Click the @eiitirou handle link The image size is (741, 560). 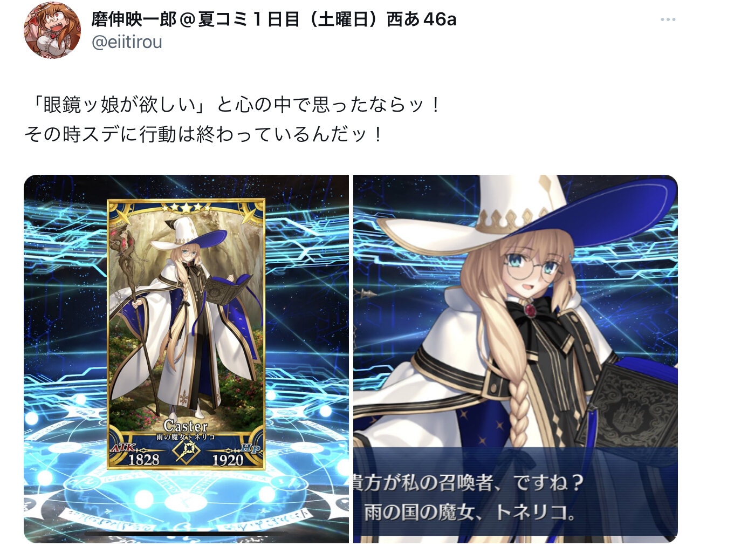[127, 42]
